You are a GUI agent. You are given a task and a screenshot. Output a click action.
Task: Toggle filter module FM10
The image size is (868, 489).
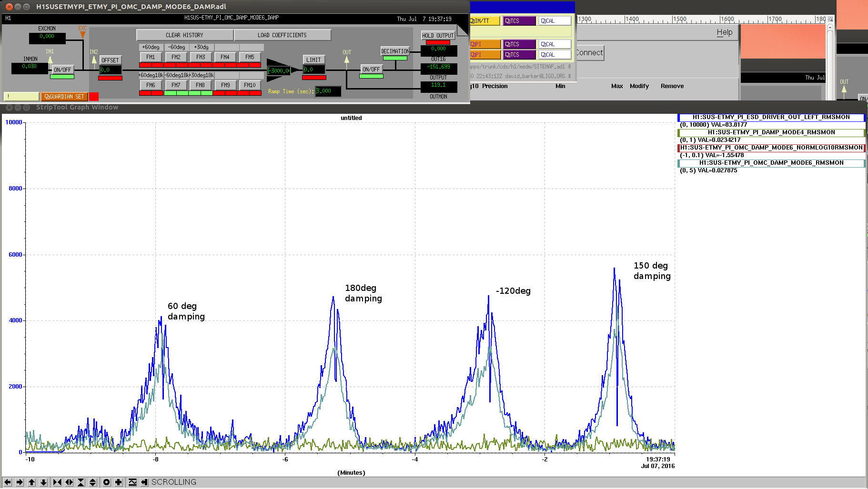tap(250, 85)
